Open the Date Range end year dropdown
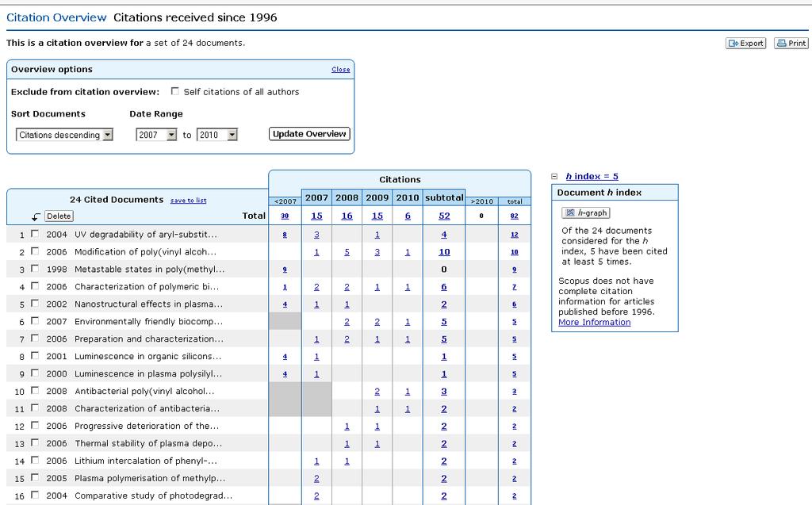The height and width of the screenshot is (505, 812). [x=217, y=136]
